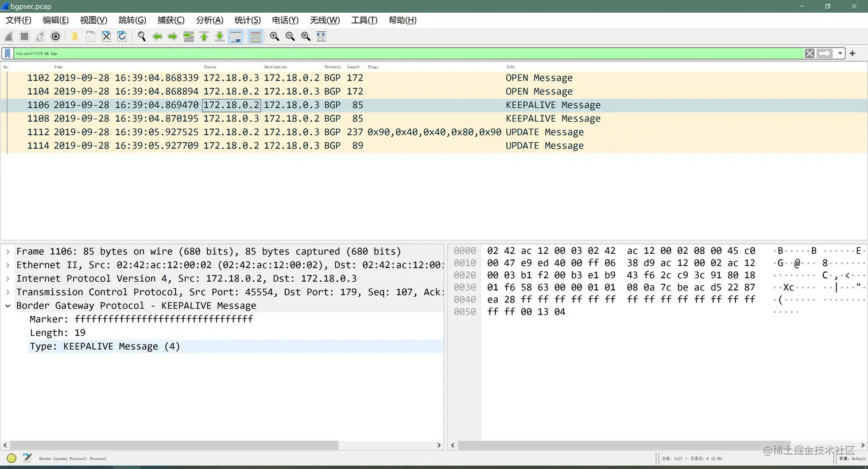Jump to the last packet icon
The height and width of the screenshot is (469, 868).
219,36
